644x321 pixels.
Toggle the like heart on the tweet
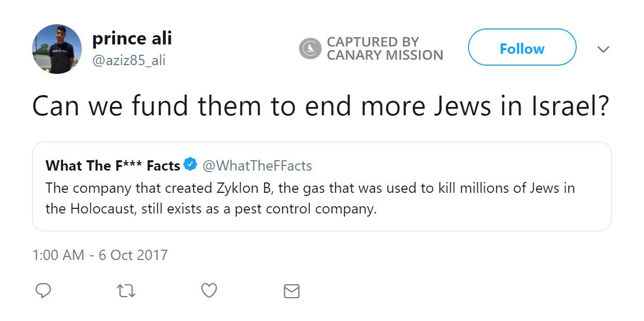209,291
